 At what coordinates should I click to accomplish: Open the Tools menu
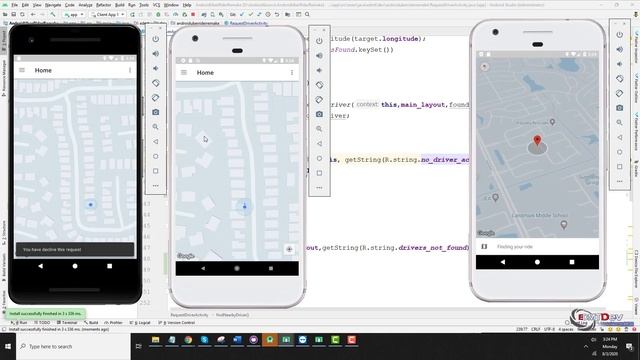point(144,5)
